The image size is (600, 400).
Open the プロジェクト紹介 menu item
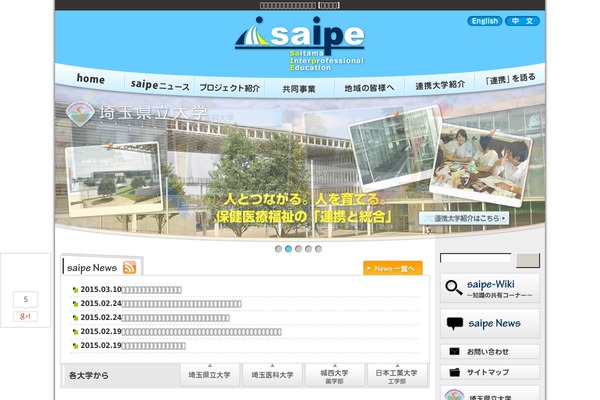tap(230, 88)
